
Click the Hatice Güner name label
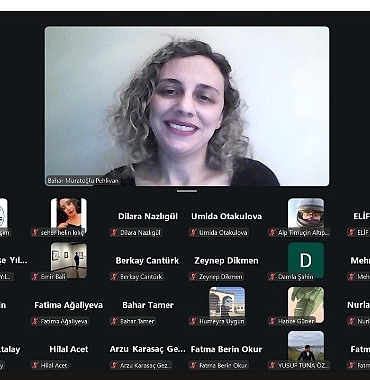(296, 321)
